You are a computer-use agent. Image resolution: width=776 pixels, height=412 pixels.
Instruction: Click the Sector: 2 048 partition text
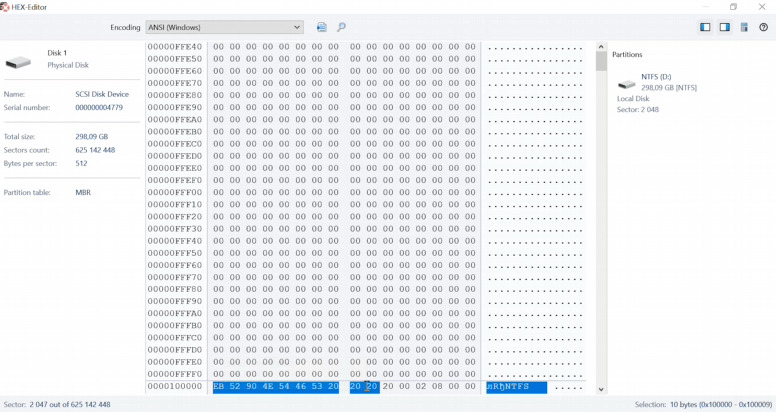coord(637,109)
